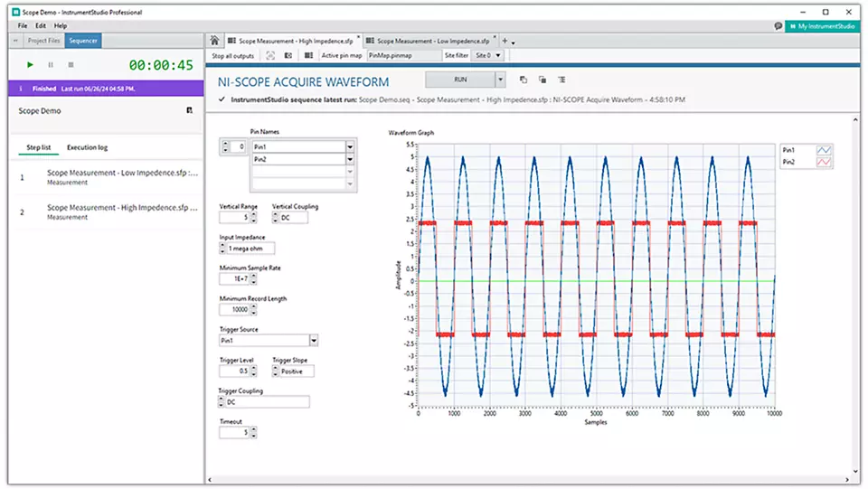Screen dimensions: 868x489
Task: Click the RUN button
Action: click(x=460, y=80)
